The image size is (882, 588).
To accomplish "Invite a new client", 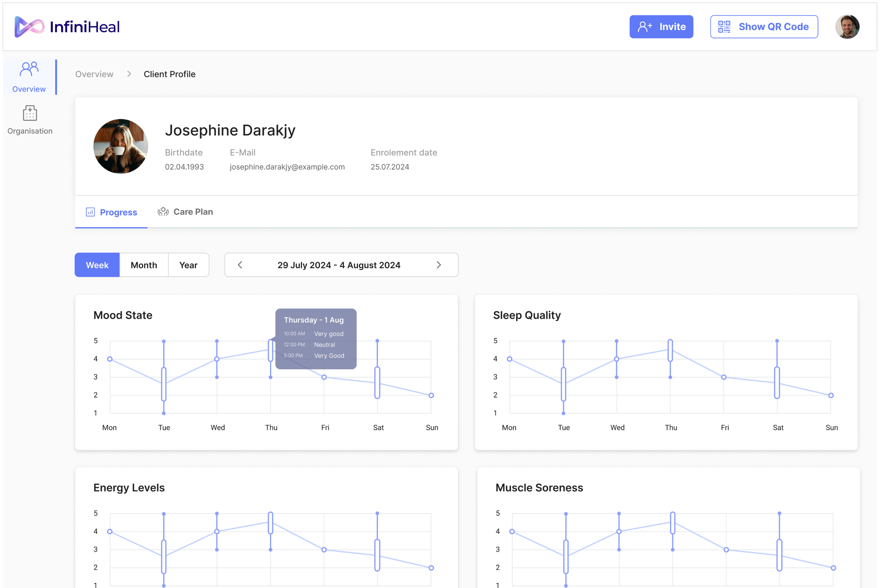I will click(661, 27).
